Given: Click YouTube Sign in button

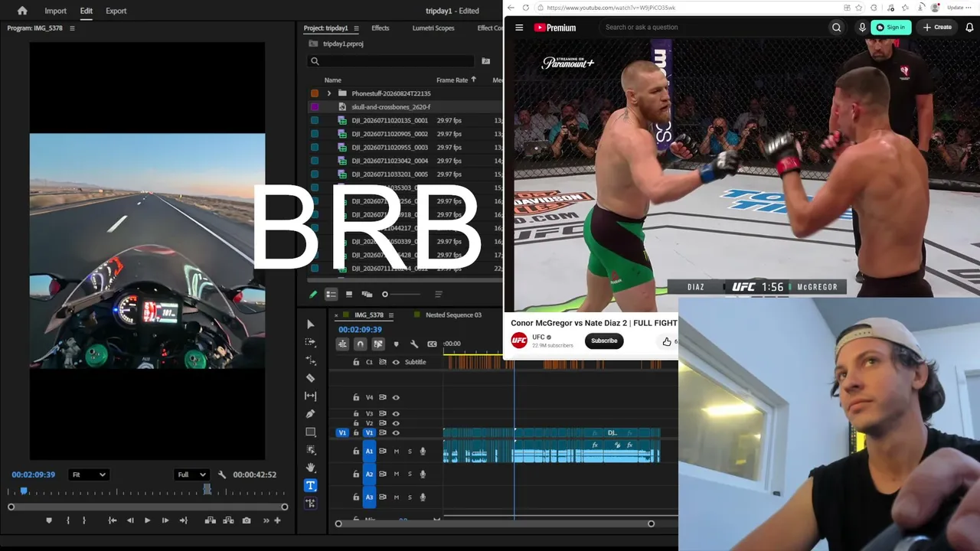Looking at the screenshot, I should click(x=891, y=28).
